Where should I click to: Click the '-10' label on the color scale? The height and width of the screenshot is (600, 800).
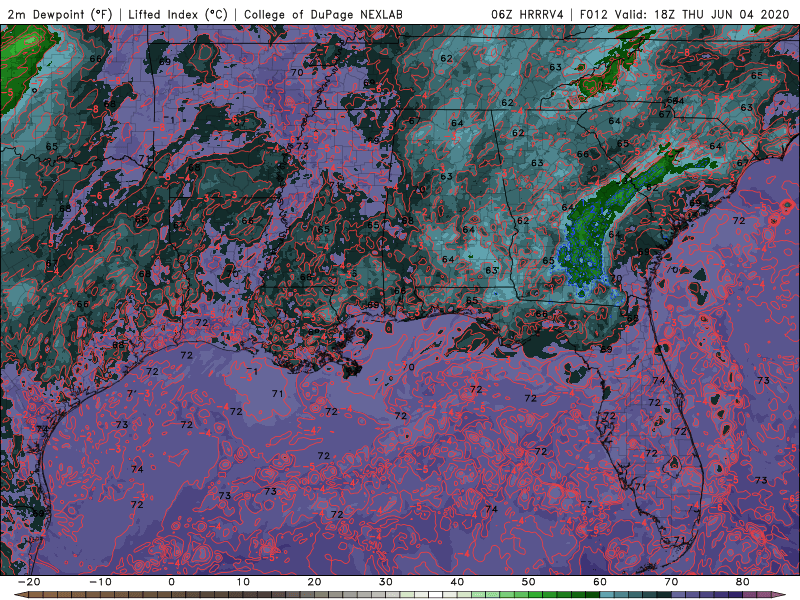coord(100,582)
